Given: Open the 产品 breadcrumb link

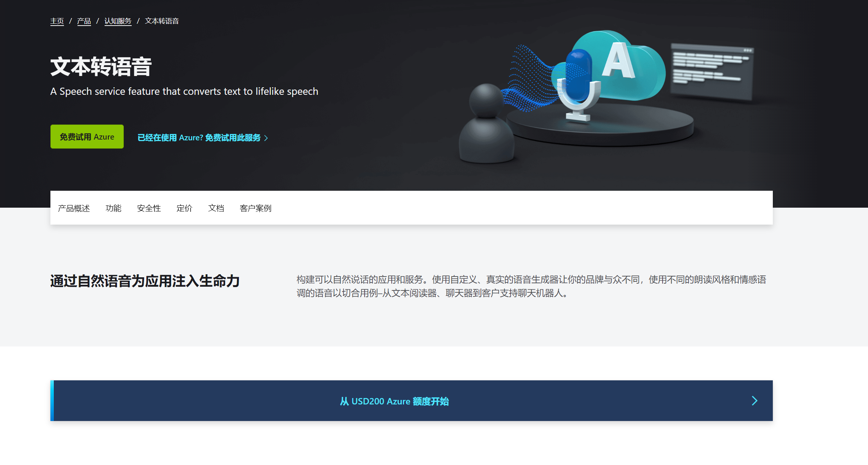Looking at the screenshot, I should (84, 21).
